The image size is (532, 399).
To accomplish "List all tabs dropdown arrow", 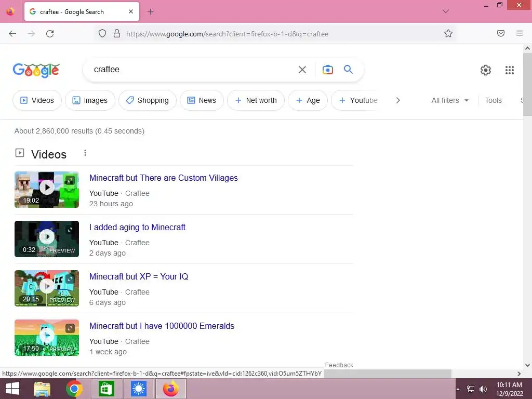I will (445, 11).
